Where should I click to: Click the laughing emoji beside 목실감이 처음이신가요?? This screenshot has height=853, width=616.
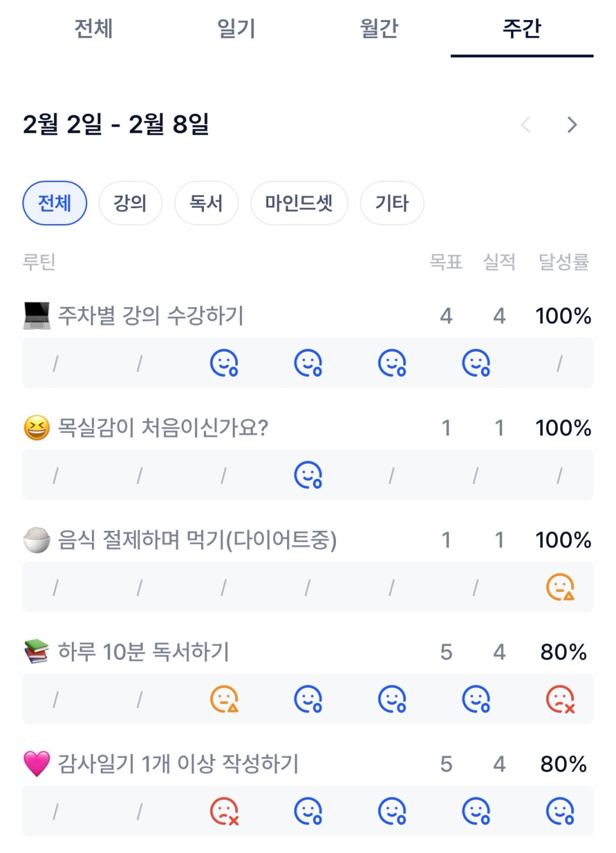37,428
